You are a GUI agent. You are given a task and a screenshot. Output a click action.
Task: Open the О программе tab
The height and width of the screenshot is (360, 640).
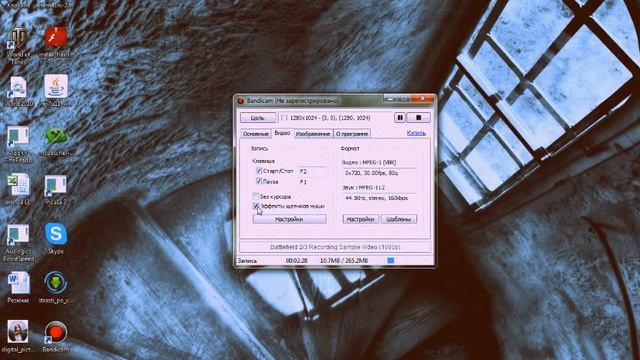pos(352,134)
